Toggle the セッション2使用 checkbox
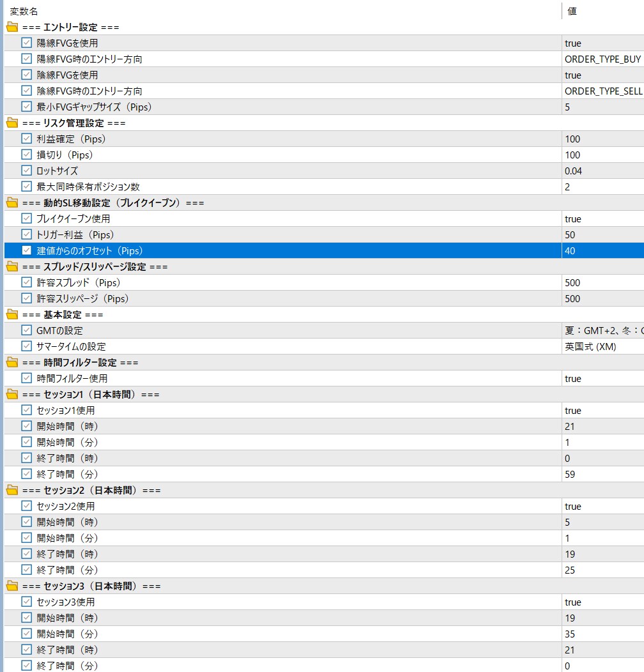Image resolution: width=644 pixels, height=672 pixels. tap(27, 506)
